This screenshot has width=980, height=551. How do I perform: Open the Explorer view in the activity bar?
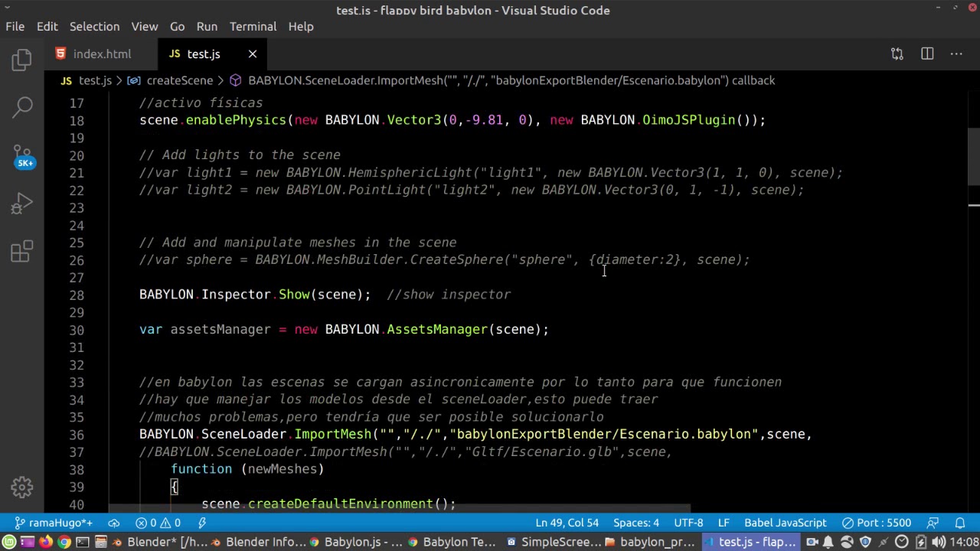(22, 59)
